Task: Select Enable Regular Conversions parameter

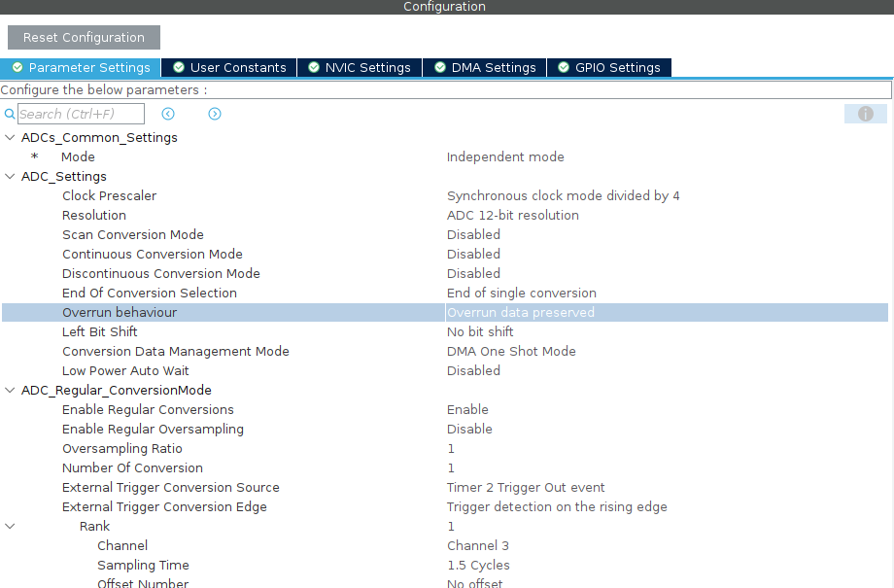Action: (149, 409)
